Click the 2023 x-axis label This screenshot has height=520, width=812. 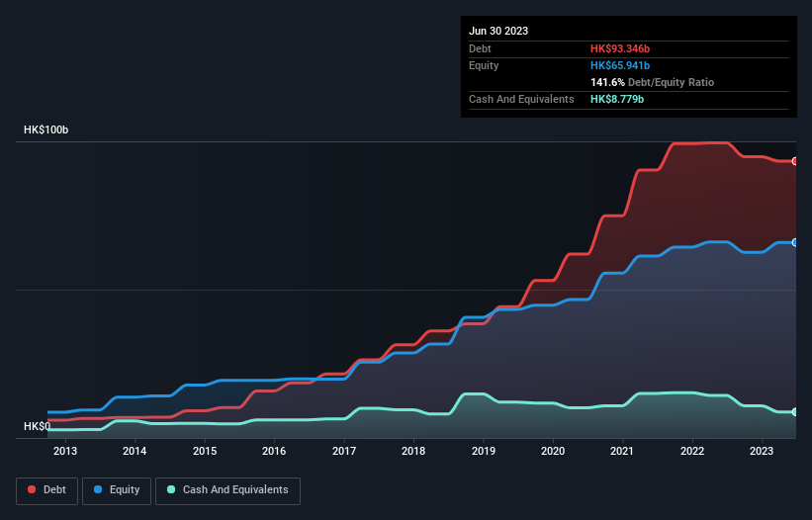point(762,451)
